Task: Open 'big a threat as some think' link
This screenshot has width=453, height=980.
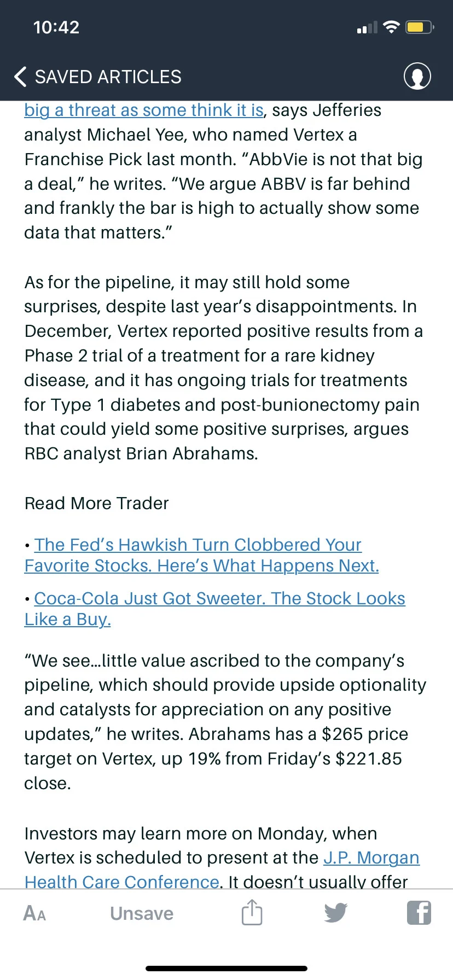Action: 144,110
